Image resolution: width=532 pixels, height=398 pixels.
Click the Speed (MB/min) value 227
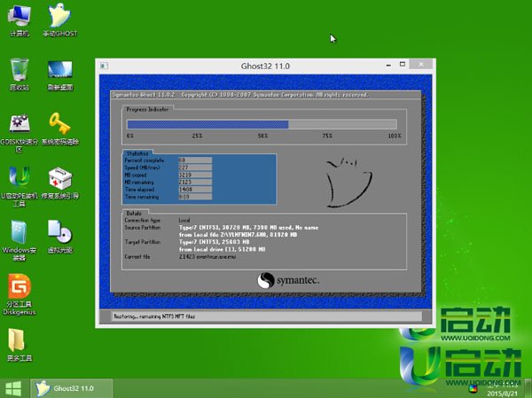[195, 168]
